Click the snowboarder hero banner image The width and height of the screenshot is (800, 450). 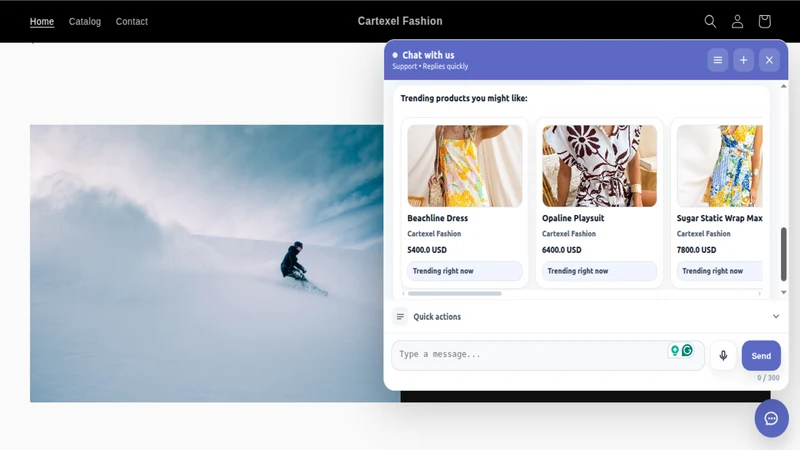[207, 263]
